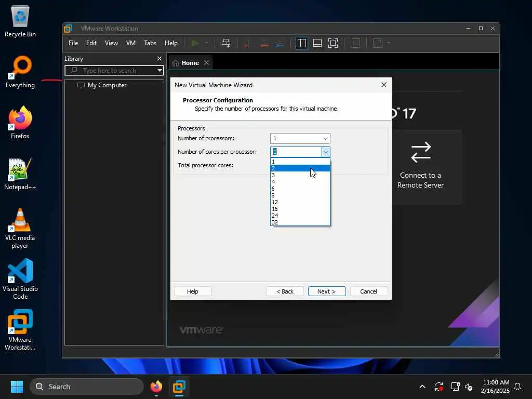
Task: Choose 8 cores from the list
Action: click(300, 195)
